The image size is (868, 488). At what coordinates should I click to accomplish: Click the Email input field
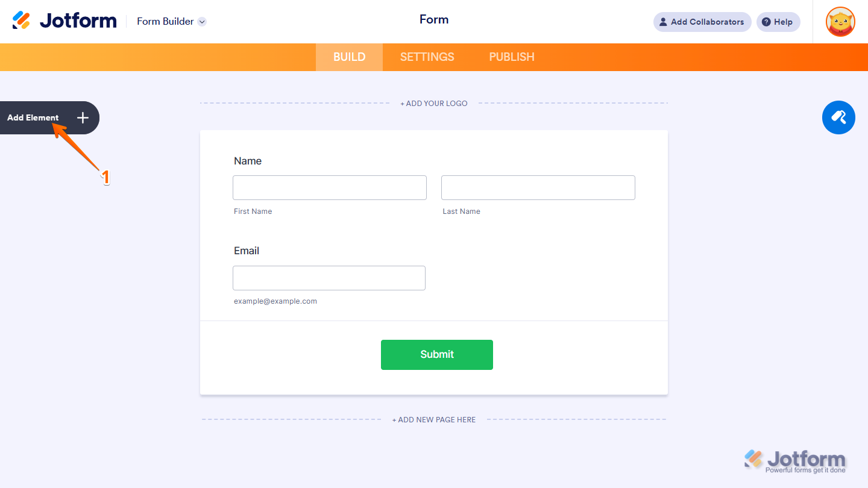[329, 278]
